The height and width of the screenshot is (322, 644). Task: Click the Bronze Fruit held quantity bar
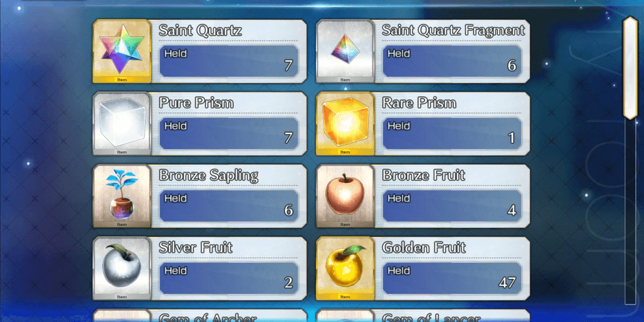click(452, 206)
